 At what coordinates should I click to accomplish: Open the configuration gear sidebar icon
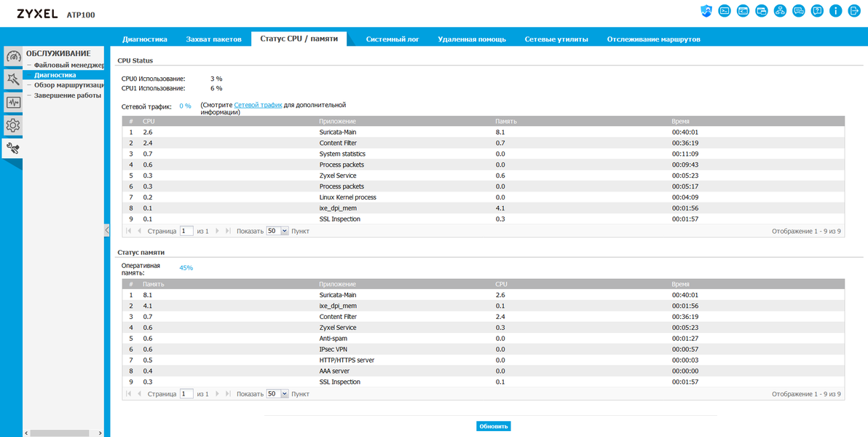click(x=12, y=125)
